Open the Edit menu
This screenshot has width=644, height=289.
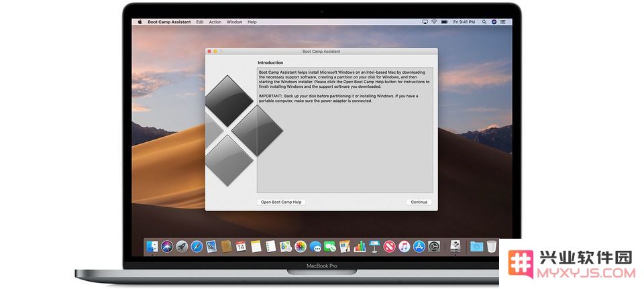click(200, 21)
